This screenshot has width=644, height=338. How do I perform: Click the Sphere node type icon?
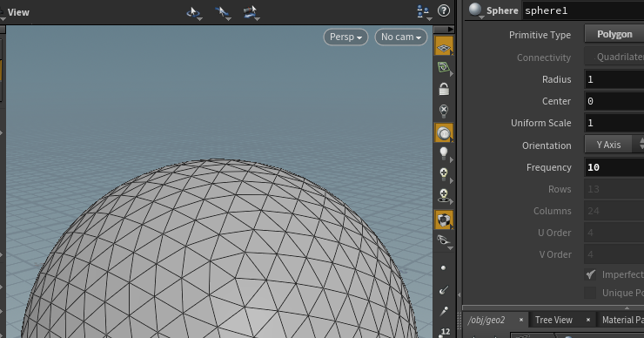[476, 10]
